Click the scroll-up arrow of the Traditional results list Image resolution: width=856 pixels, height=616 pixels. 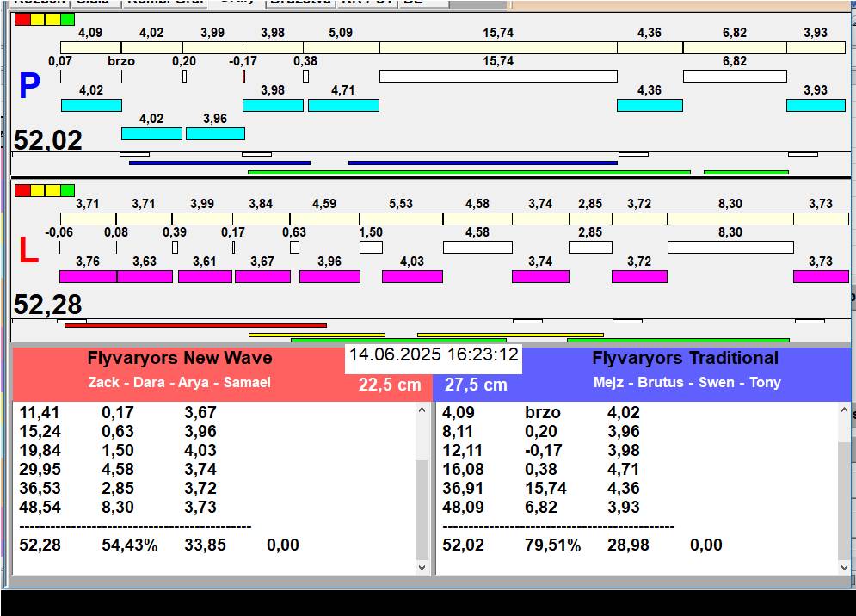pos(844,410)
